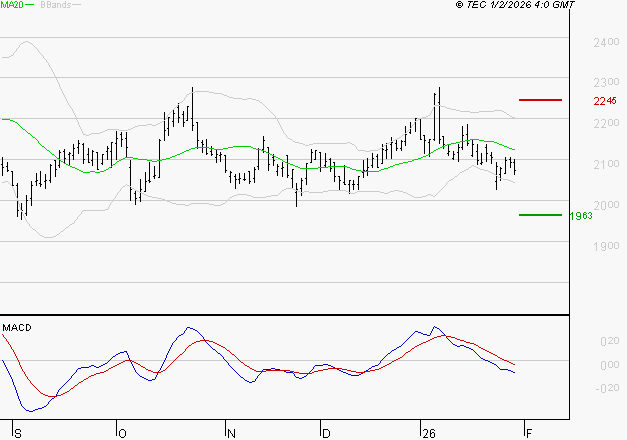Click the 1900 price axis label
Image resolution: width=627 pixels, height=440 pixels.
click(x=606, y=246)
